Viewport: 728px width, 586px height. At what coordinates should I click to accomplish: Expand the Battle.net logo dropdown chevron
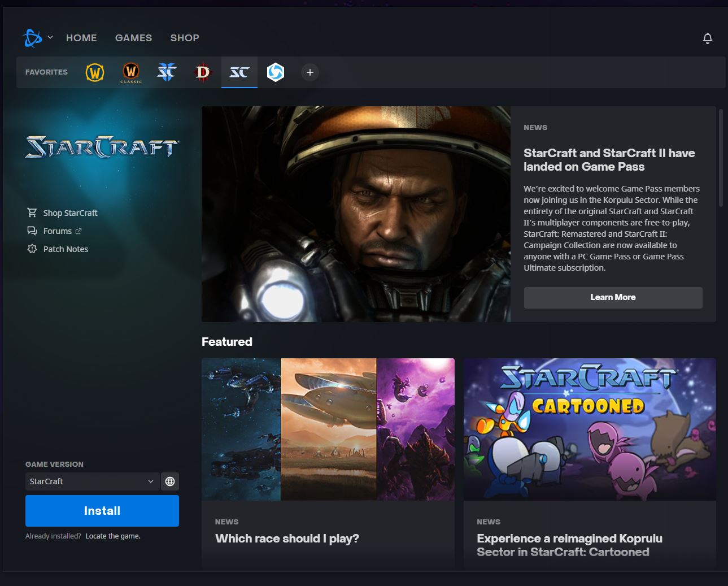(50, 37)
